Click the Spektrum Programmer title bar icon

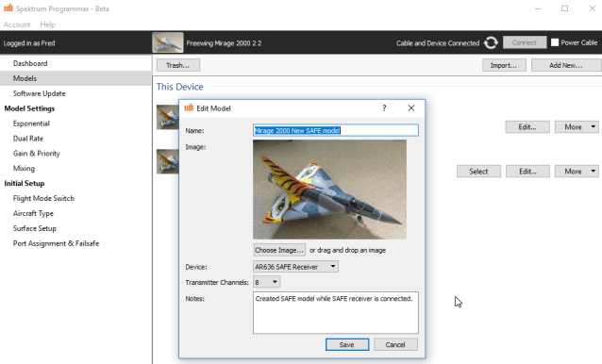click(8, 8)
